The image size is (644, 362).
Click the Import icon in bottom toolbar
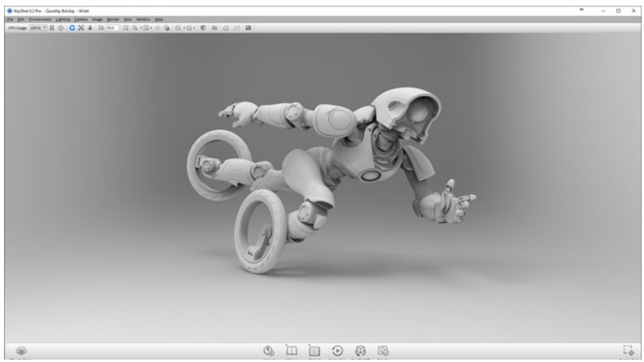click(269, 350)
